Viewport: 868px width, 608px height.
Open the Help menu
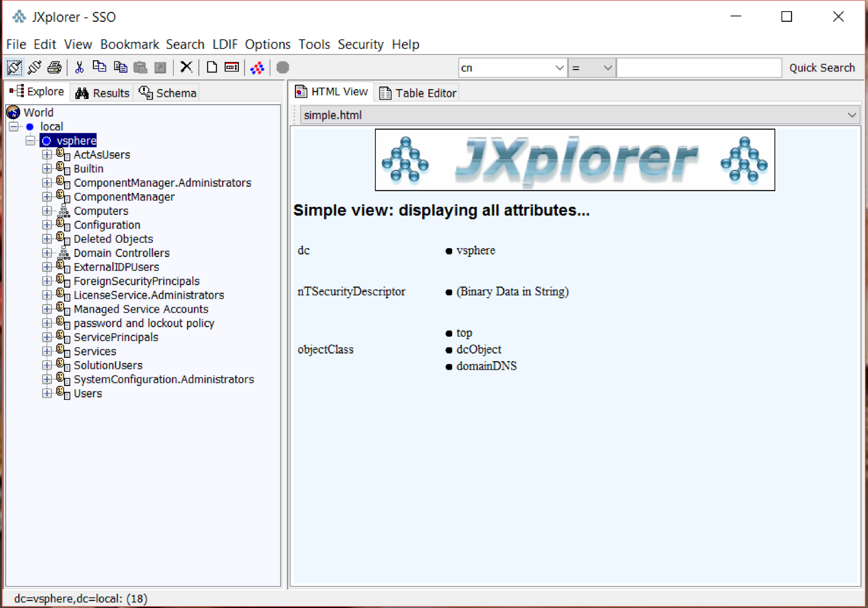click(x=406, y=45)
